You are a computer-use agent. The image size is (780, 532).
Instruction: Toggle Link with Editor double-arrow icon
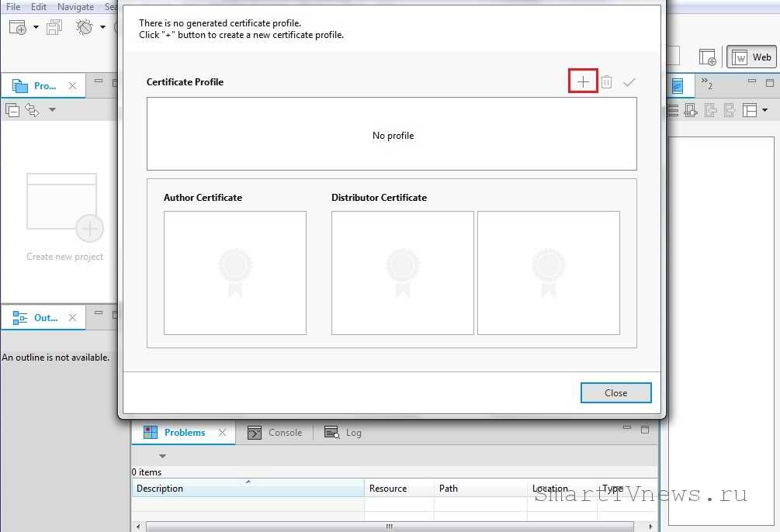point(32,109)
